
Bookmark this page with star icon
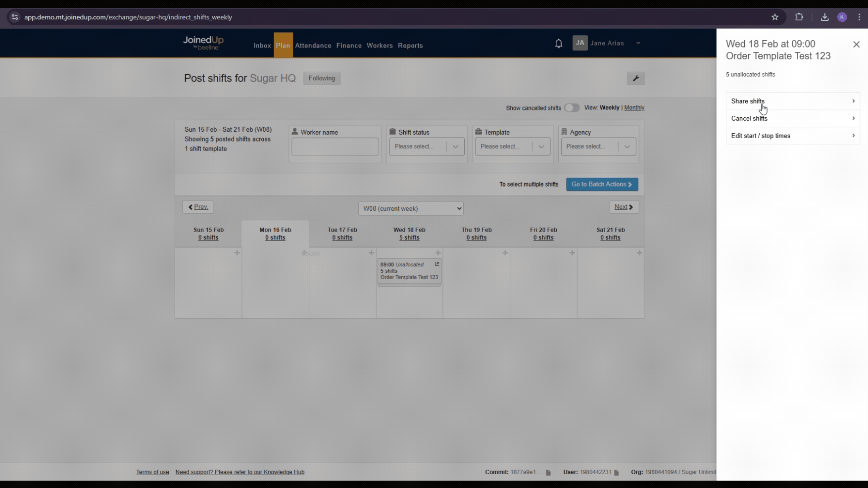pyautogui.click(x=774, y=17)
